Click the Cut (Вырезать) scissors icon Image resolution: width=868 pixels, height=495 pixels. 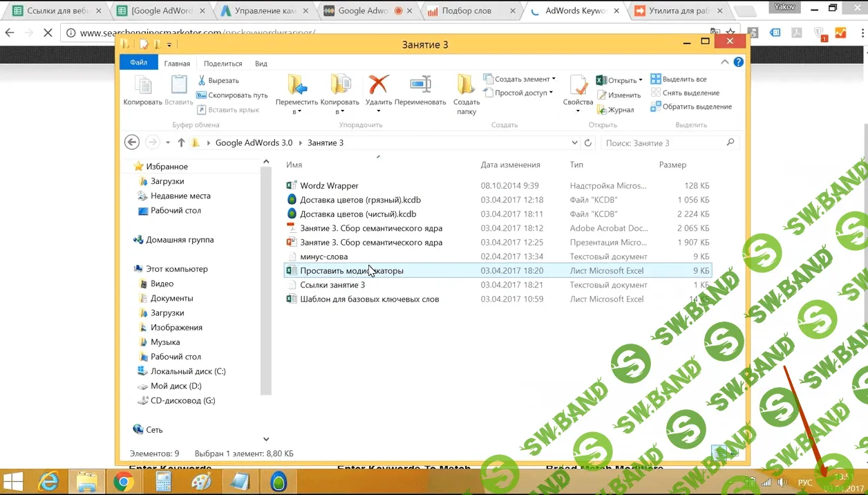click(202, 81)
